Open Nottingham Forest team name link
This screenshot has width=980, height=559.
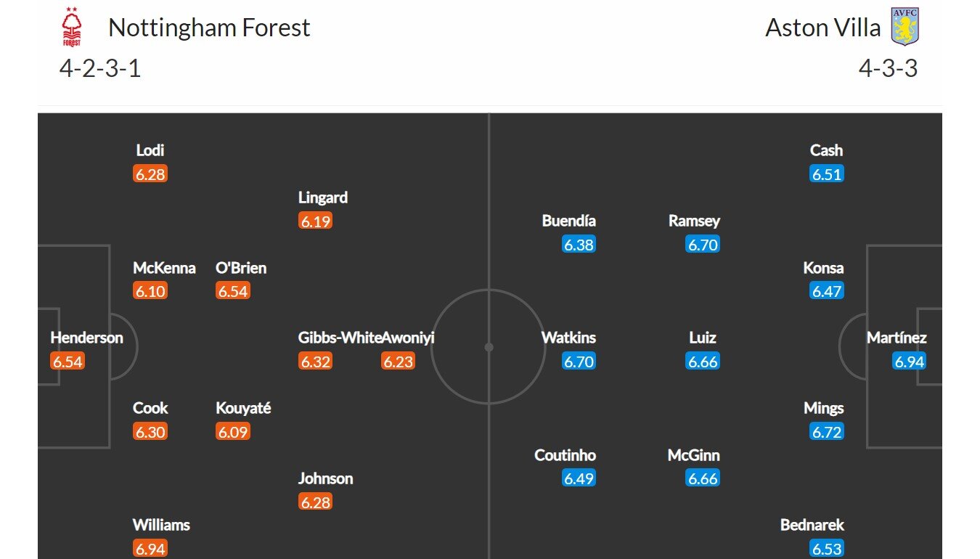209,28
